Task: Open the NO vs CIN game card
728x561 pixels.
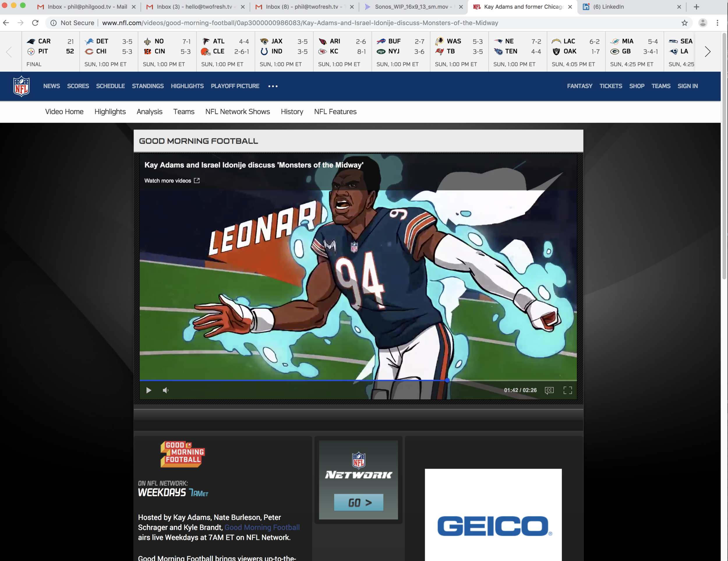Action: pos(167,52)
